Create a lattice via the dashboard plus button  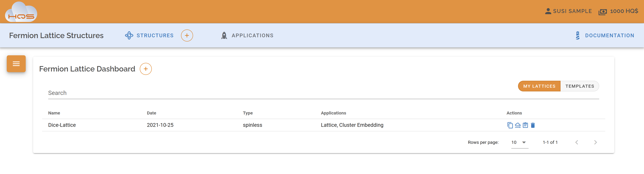146,69
